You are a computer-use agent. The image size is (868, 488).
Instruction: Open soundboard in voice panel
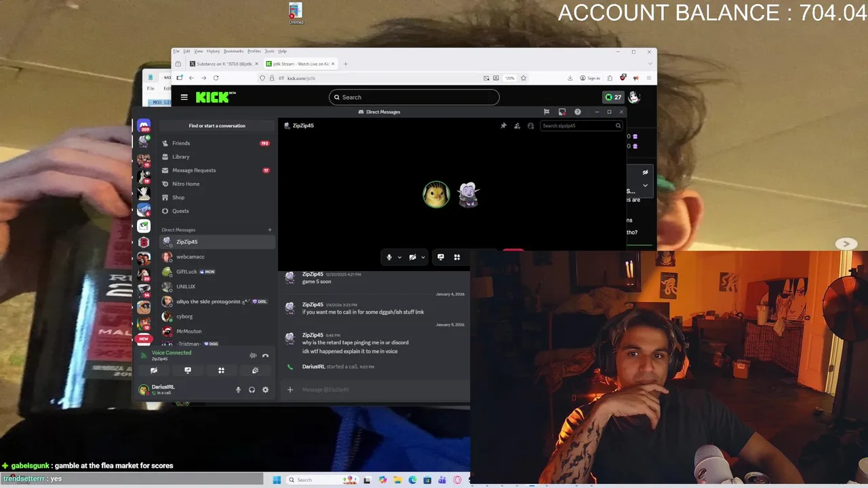(255, 370)
